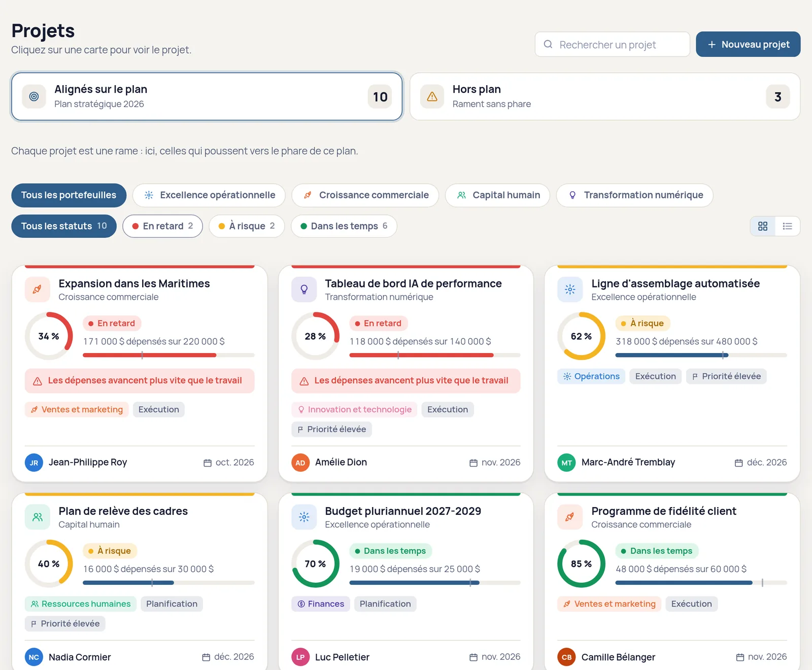Click rocket icon of Programme de fidélité client

570,517
